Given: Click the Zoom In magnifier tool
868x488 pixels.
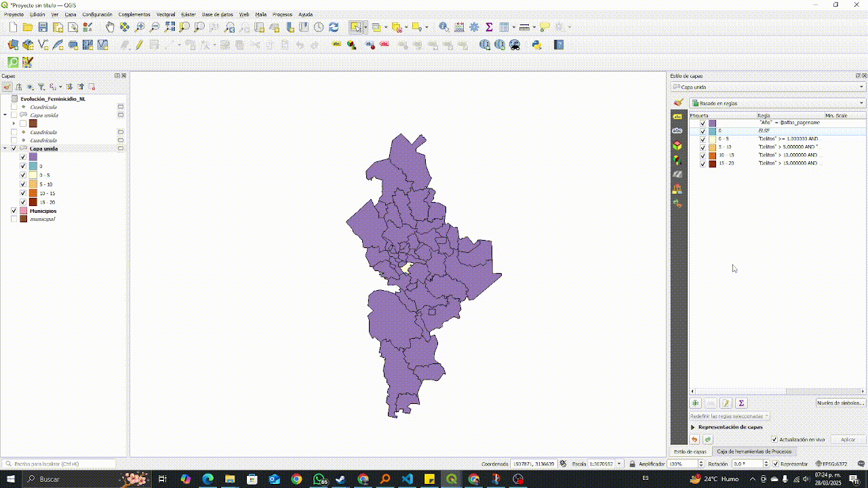Looking at the screenshot, I should point(140,27).
